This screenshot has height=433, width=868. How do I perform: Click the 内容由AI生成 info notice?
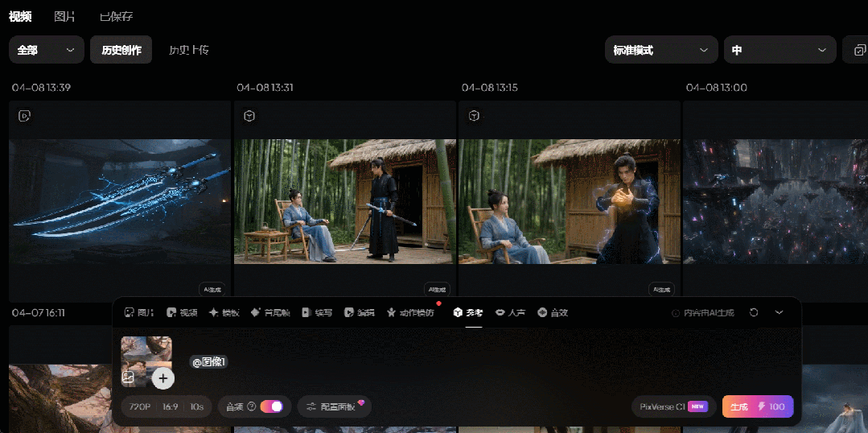point(703,313)
